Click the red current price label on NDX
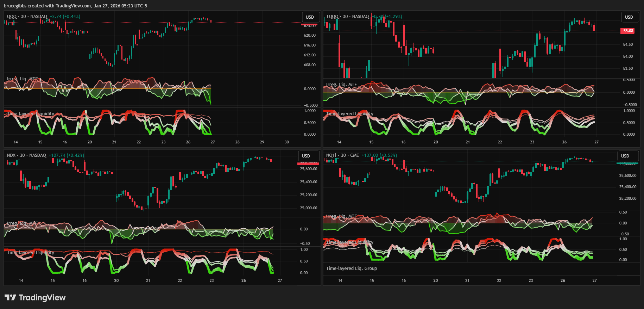The width and height of the screenshot is (644, 309). click(308, 163)
